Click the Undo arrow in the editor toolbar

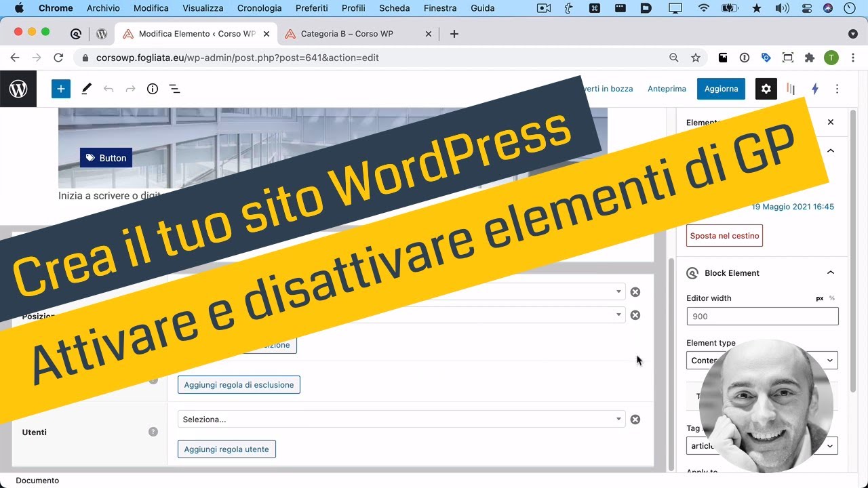point(109,89)
